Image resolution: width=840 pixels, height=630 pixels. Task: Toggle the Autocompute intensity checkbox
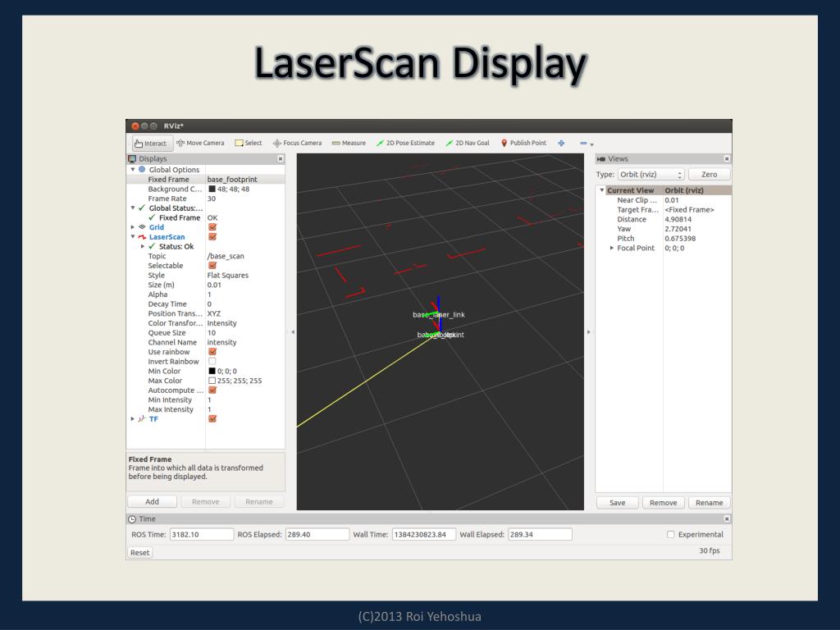click(212, 390)
